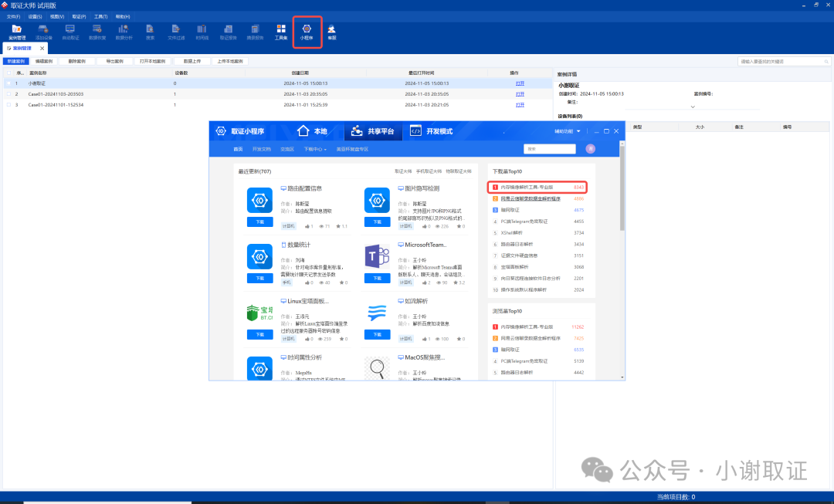Open the 视图(V) menu
This screenshot has height=504, width=834.
coord(57,17)
